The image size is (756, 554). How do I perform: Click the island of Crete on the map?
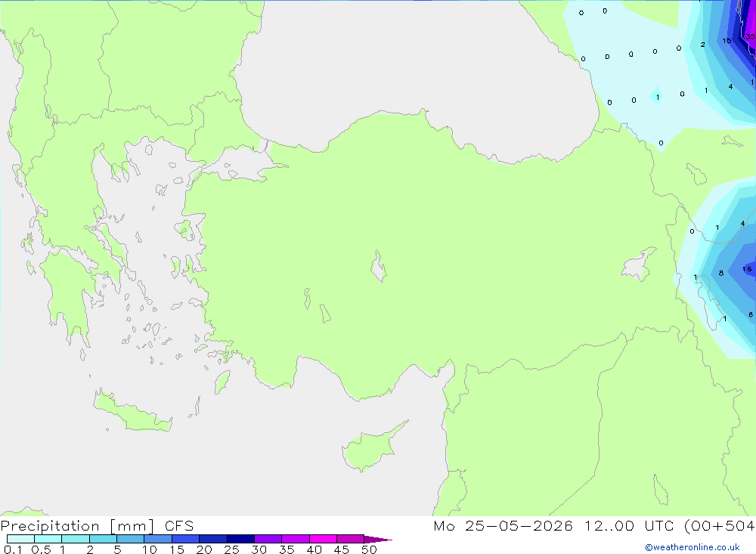[x=132, y=411]
